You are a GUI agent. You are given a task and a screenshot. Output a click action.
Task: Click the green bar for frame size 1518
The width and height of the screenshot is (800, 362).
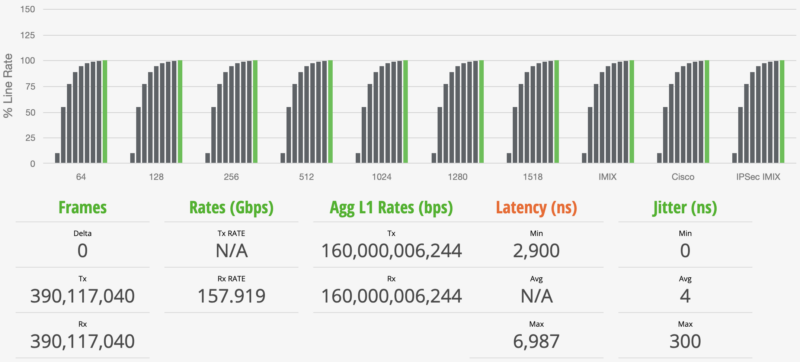pos(557,112)
